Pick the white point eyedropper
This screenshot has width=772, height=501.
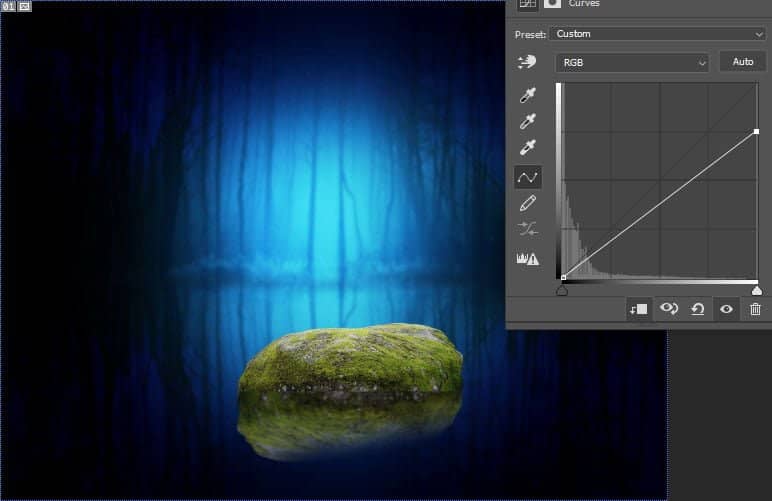coord(528,148)
